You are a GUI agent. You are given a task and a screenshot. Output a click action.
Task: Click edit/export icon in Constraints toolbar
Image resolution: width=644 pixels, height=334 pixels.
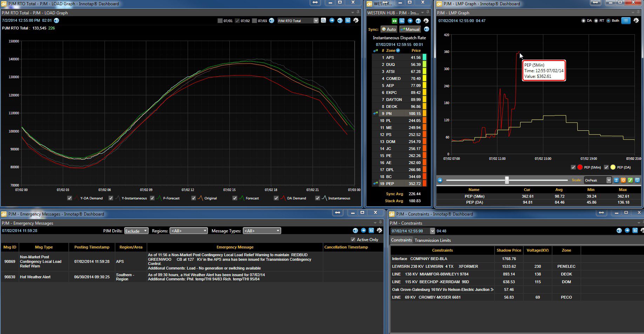pos(635,230)
